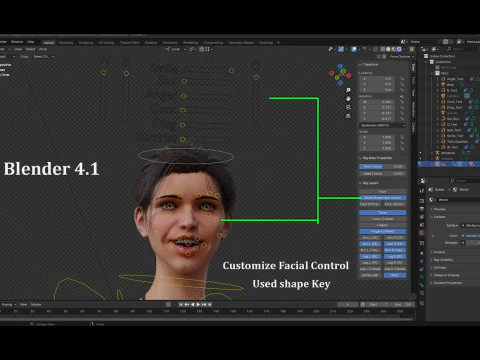Select the pan hand navigation icon
The height and width of the screenshot is (360, 480).
click(x=348, y=99)
